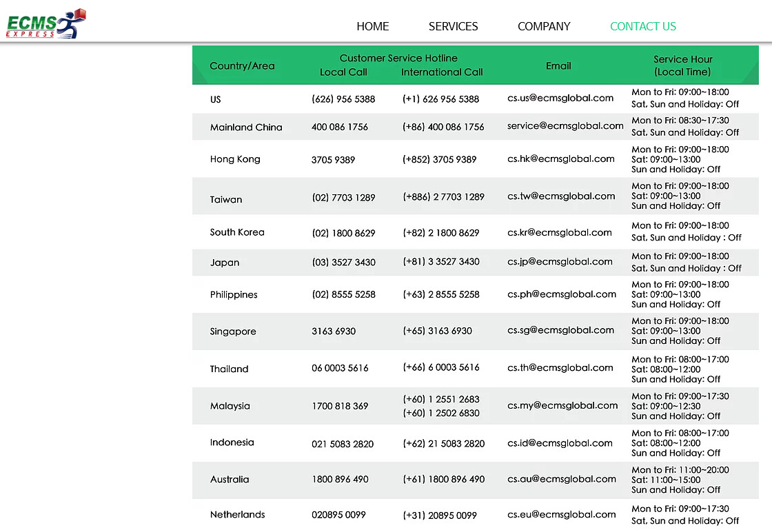Open the cs.sg@ecmsglobal.com Singapore email
Screen dimensions: 772x532
pos(560,330)
